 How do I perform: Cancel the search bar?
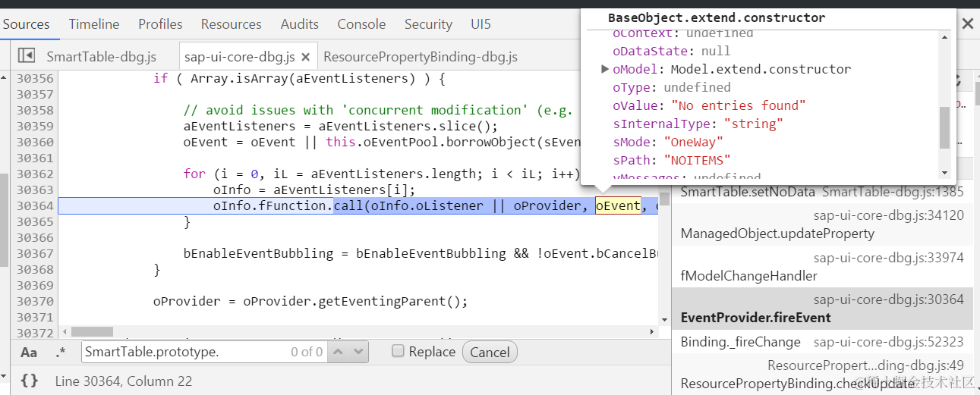pos(490,352)
